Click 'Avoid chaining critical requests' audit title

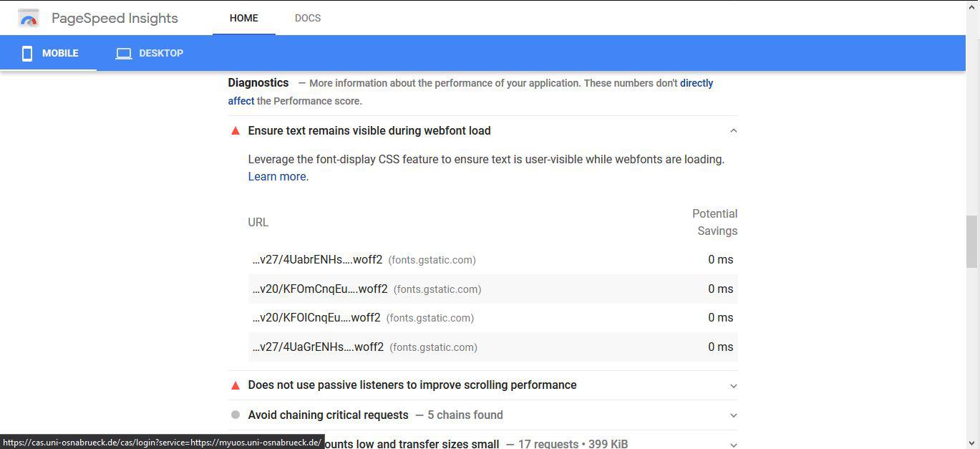[329, 415]
